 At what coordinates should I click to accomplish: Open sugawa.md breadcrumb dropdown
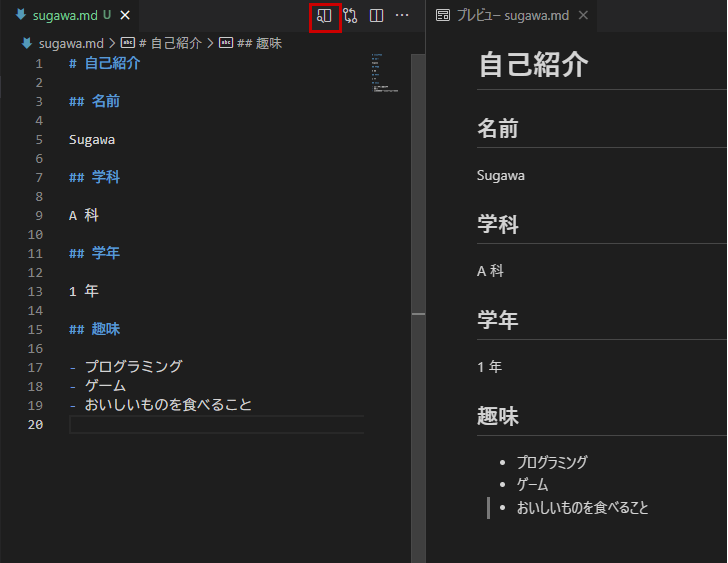[x=65, y=43]
